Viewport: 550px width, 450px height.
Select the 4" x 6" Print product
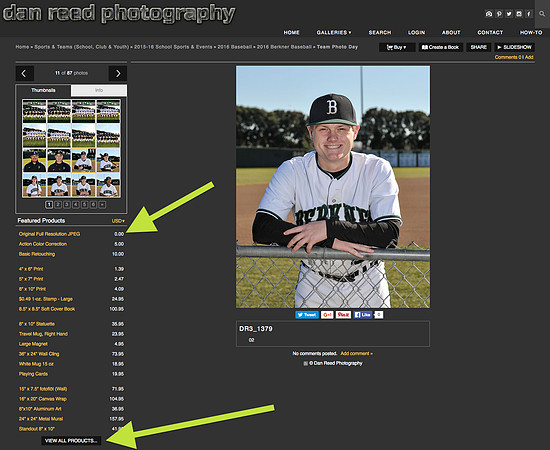31,269
